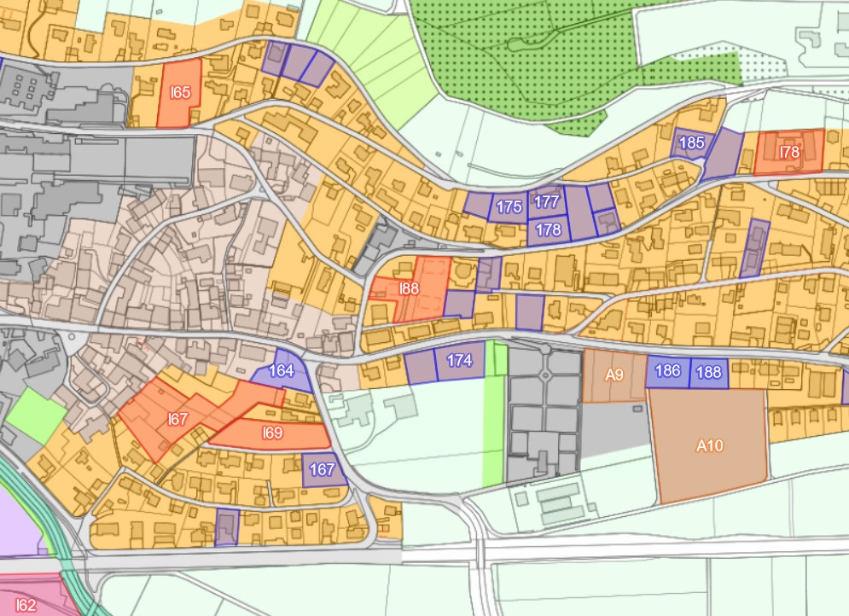Select parcel 186 near A9
The height and width of the screenshot is (616, 849).
(x=666, y=370)
